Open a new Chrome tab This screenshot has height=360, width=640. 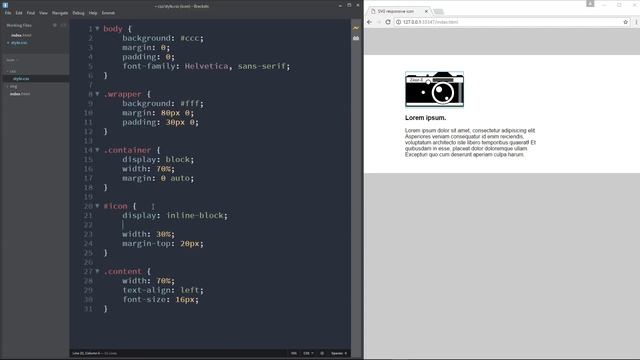coord(438,11)
